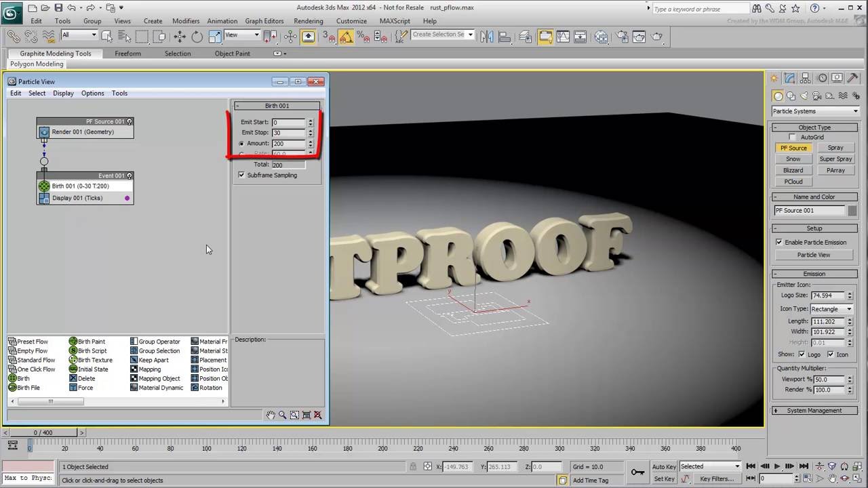
Task: Toggle Enable Particle Emission checkbox
Action: point(779,242)
